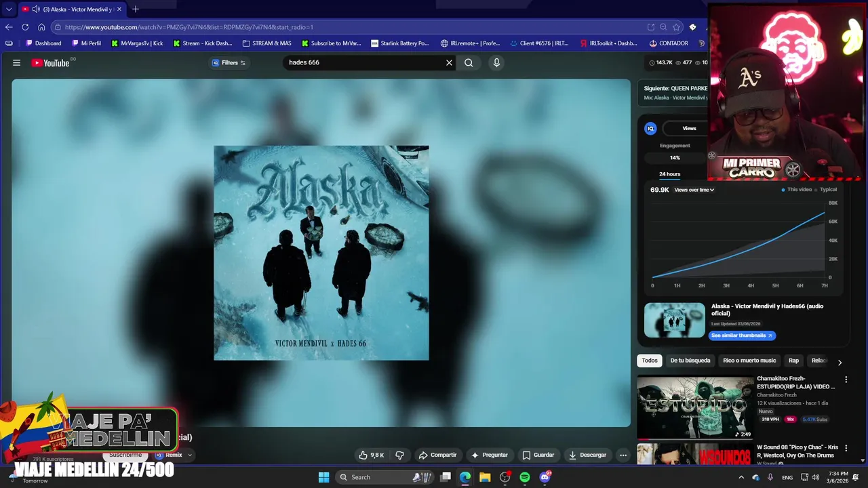Open options for W Sound 08 video
The image size is (868, 488).
846,449
